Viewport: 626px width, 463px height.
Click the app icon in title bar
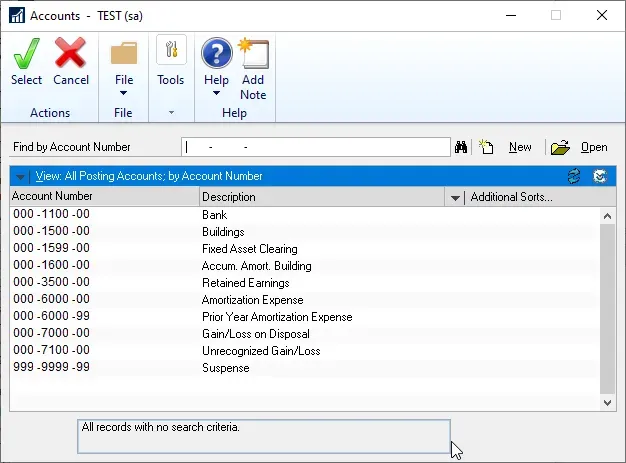[x=17, y=16]
